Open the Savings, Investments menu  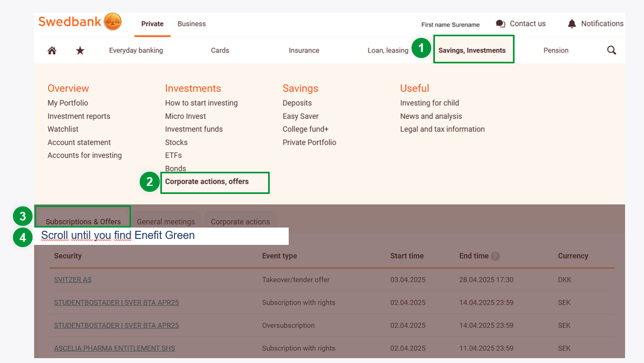click(x=472, y=50)
